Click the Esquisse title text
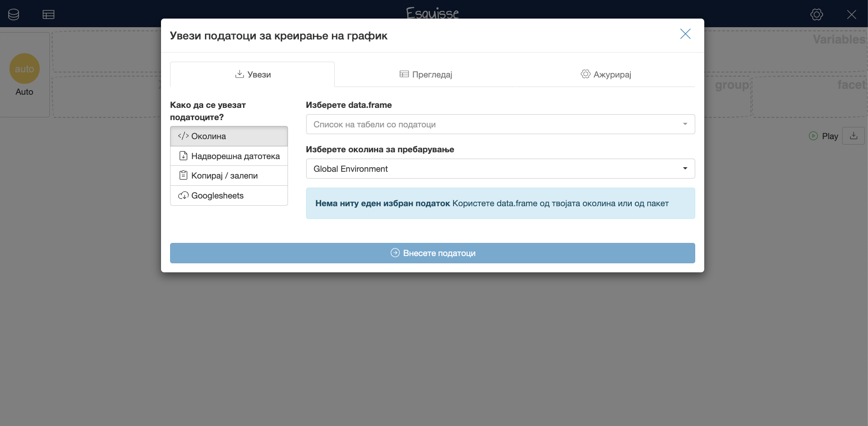Image resolution: width=868 pixels, height=426 pixels. click(432, 13)
